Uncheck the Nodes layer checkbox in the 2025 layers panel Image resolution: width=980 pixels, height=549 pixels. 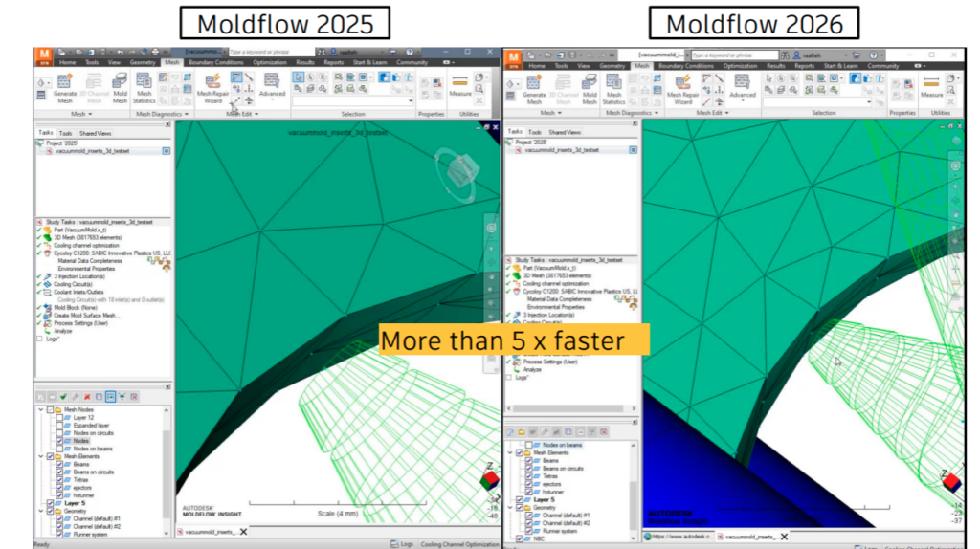[x=59, y=441]
